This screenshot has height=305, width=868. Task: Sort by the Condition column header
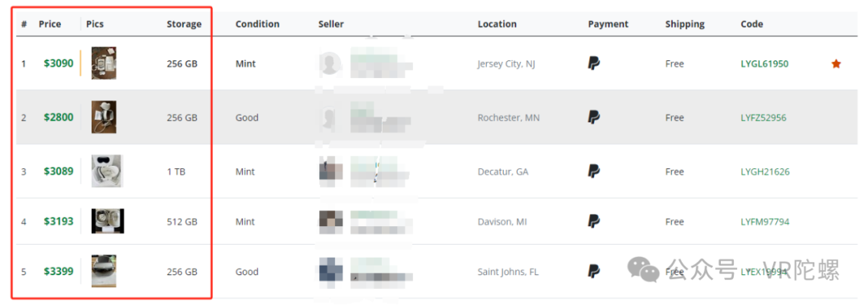[x=257, y=24]
